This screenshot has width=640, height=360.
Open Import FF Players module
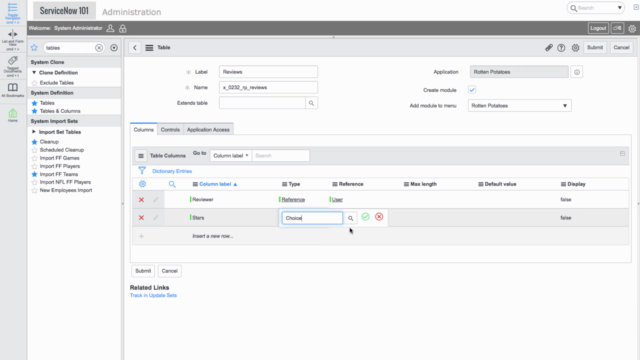(x=60, y=166)
